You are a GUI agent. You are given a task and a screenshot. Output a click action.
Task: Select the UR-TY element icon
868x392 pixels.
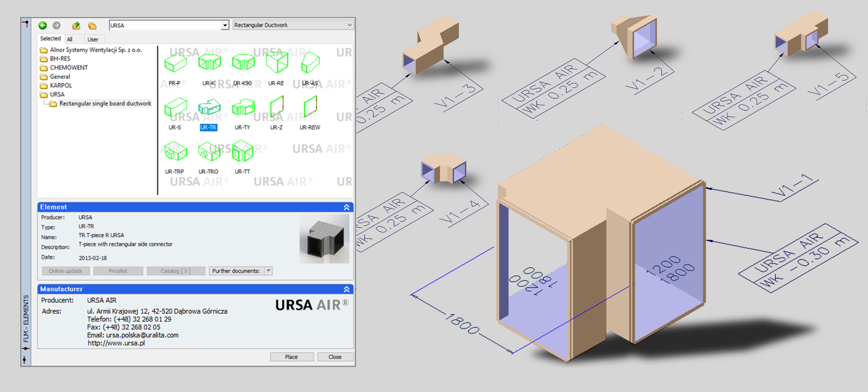[x=243, y=107]
